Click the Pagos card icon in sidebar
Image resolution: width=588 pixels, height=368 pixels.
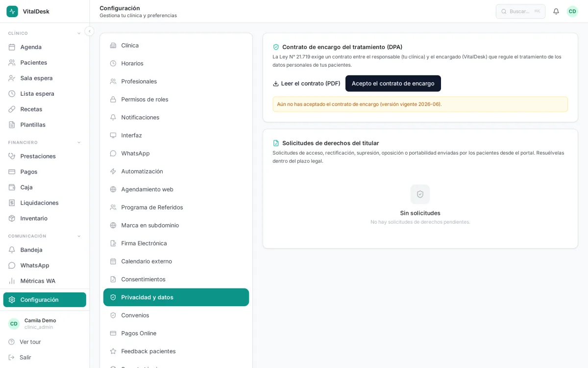click(12, 172)
